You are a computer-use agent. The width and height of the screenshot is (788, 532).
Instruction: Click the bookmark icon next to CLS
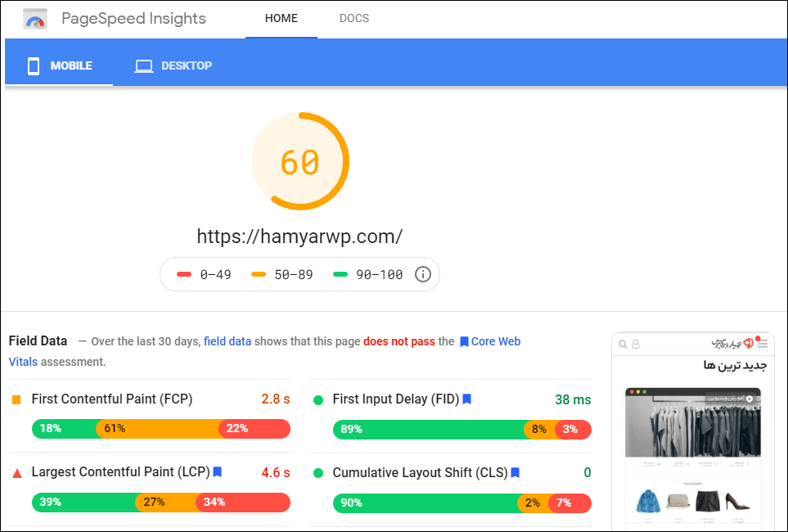click(x=516, y=473)
